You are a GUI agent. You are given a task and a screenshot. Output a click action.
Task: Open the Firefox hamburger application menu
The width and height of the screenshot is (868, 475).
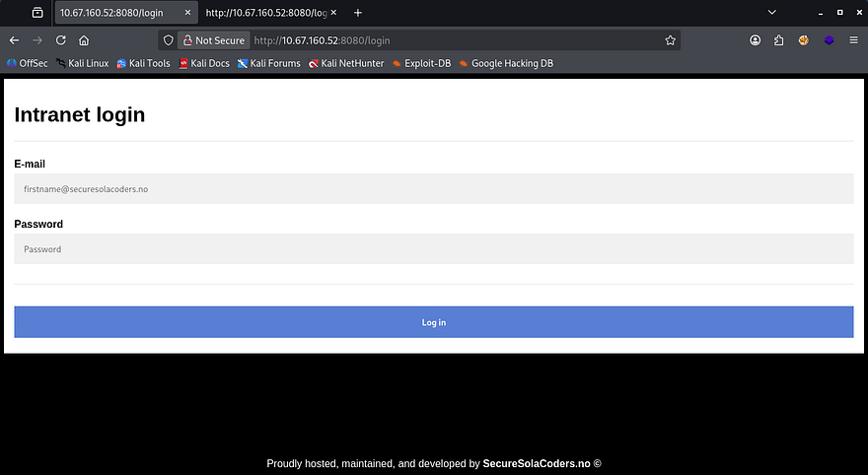854,40
